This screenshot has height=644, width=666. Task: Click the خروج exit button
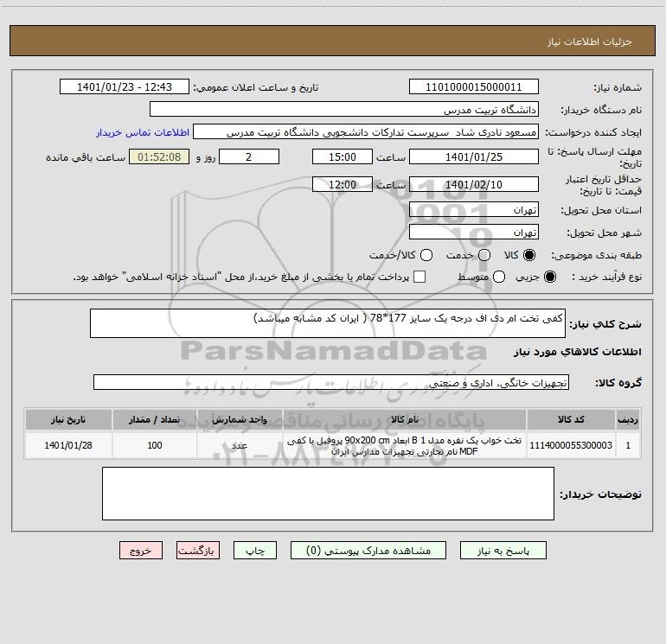pos(141,551)
